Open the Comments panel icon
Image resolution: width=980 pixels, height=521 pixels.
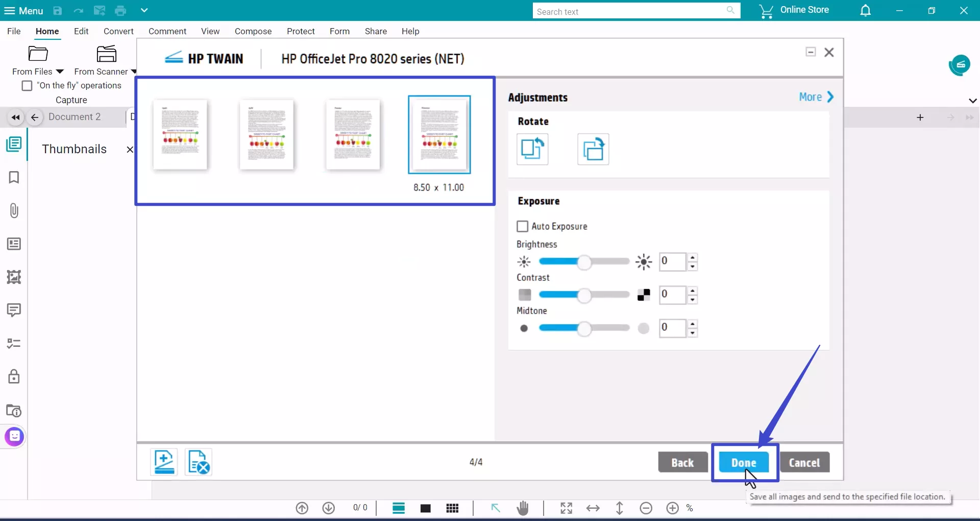(x=14, y=310)
